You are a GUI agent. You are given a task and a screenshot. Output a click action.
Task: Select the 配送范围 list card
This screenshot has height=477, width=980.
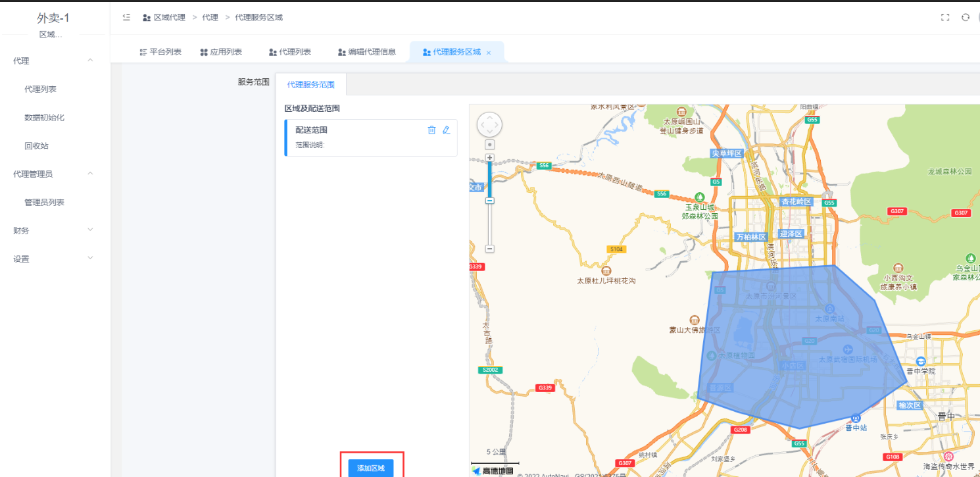click(x=371, y=138)
